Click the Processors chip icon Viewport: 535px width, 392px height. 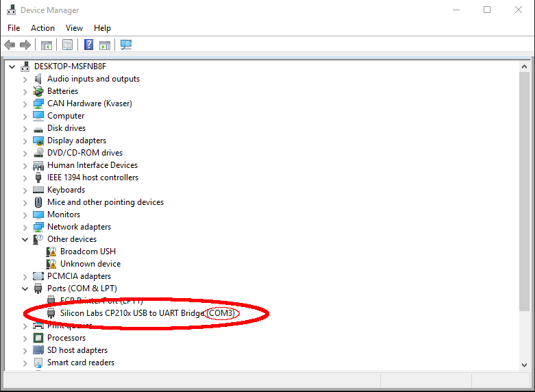[x=38, y=338]
